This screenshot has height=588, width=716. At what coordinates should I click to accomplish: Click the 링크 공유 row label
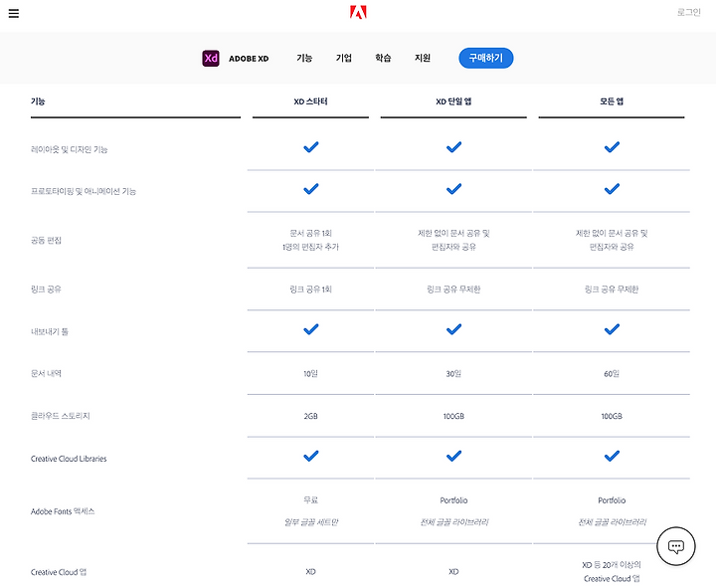tap(46, 290)
